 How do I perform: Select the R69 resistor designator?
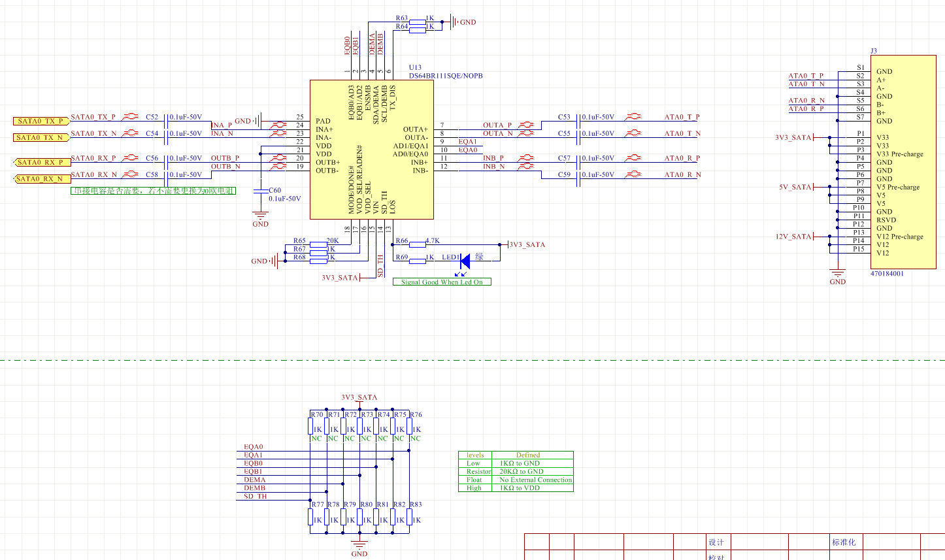pos(402,257)
